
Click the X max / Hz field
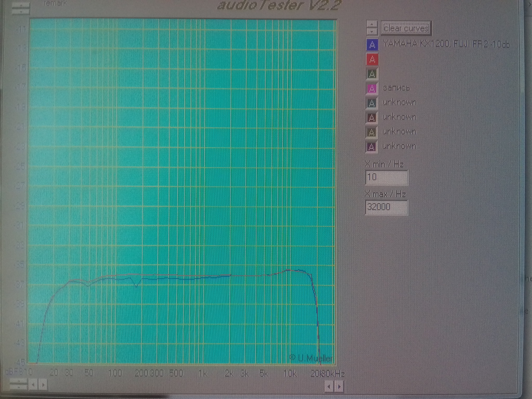(386, 207)
